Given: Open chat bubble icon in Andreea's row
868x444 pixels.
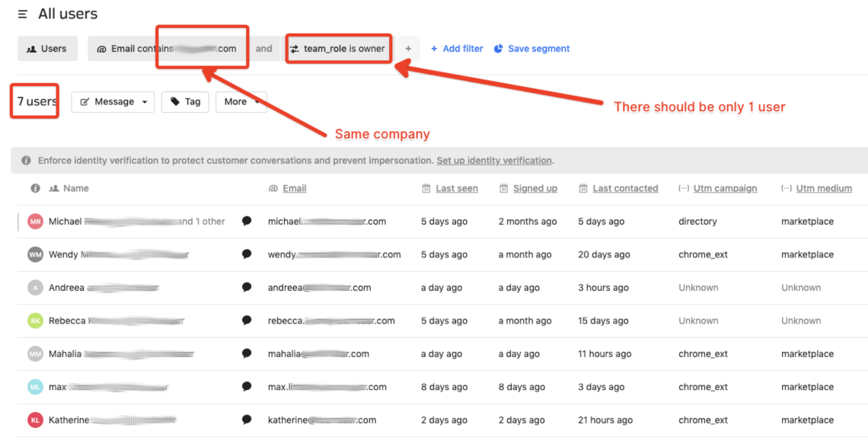Looking at the screenshot, I should coord(247,287).
